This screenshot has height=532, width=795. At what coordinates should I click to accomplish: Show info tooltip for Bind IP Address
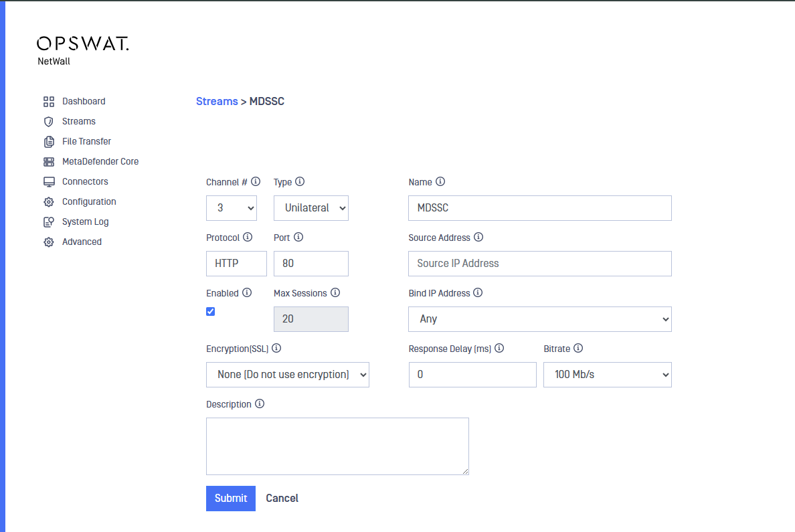coord(478,292)
